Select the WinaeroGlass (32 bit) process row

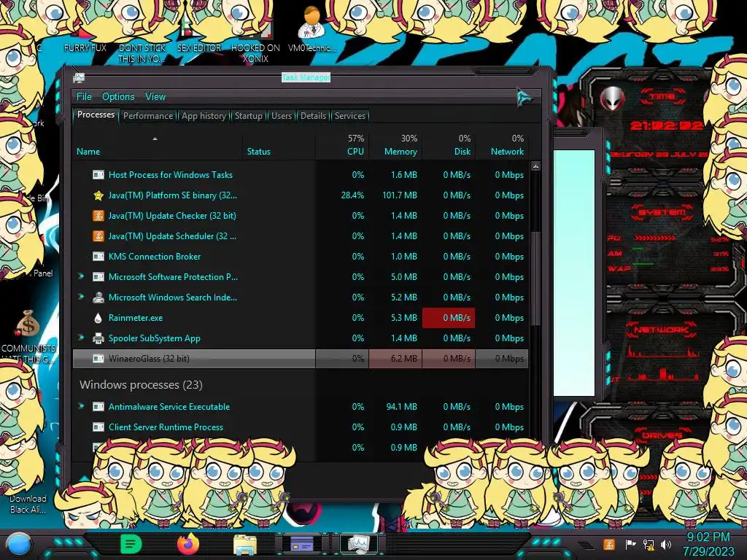point(301,359)
